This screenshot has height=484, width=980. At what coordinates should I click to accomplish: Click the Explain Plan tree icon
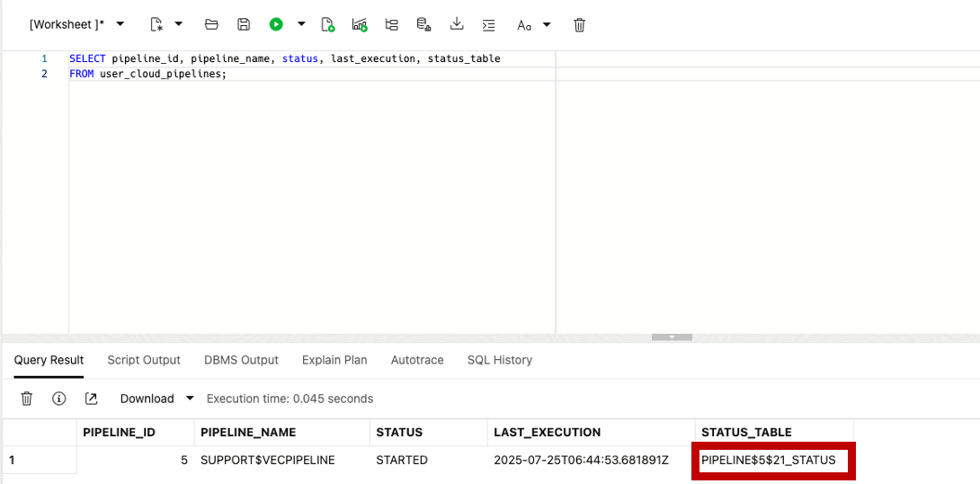tap(392, 24)
